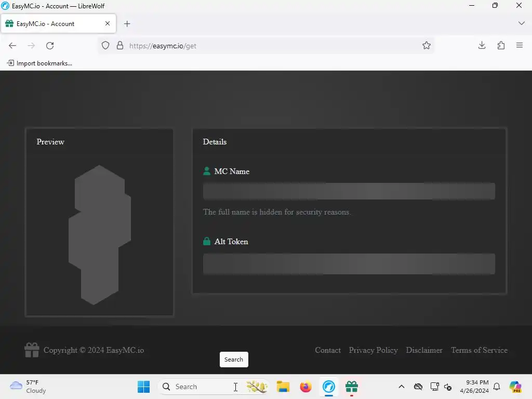The width and height of the screenshot is (532, 399).
Task: Click Import bookmarks
Action: [x=39, y=63]
